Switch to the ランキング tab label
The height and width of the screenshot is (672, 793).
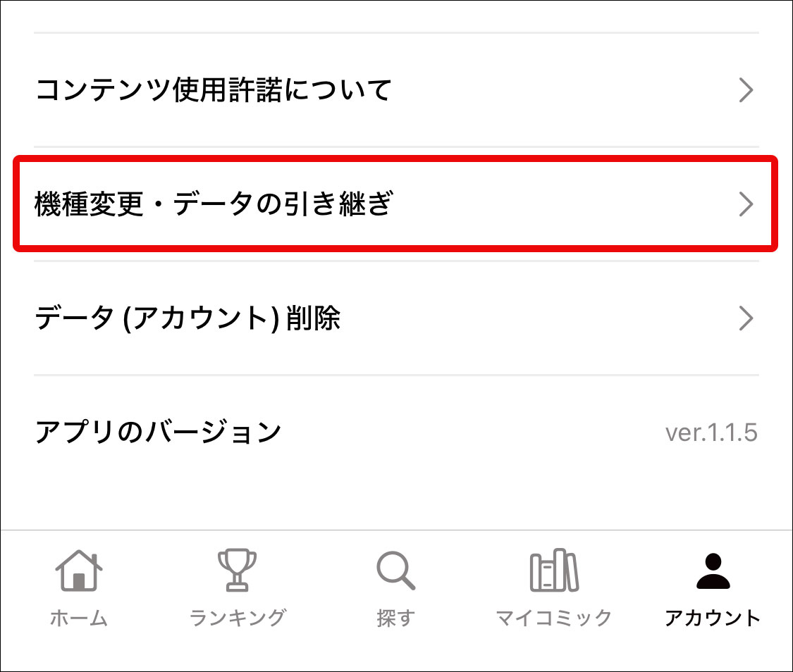(x=237, y=618)
